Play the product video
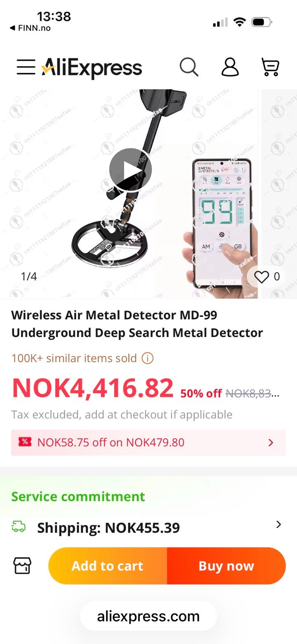The image size is (297, 644). tap(130, 169)
